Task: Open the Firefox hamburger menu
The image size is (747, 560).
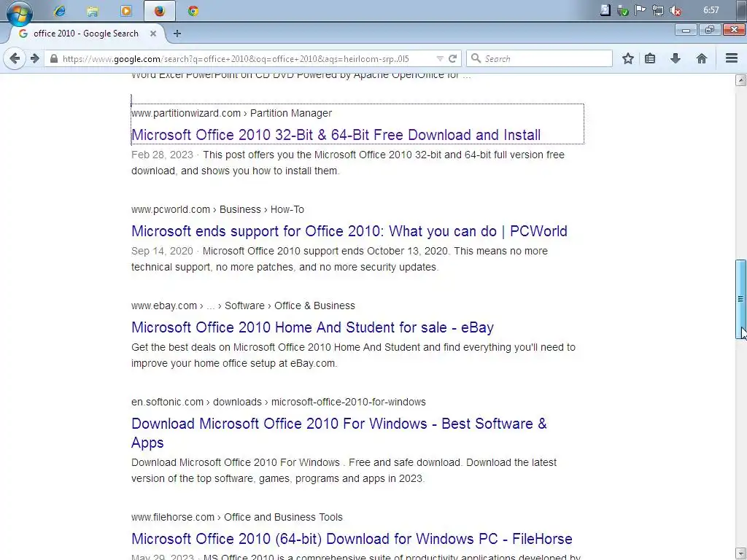Action: [732, 58]
